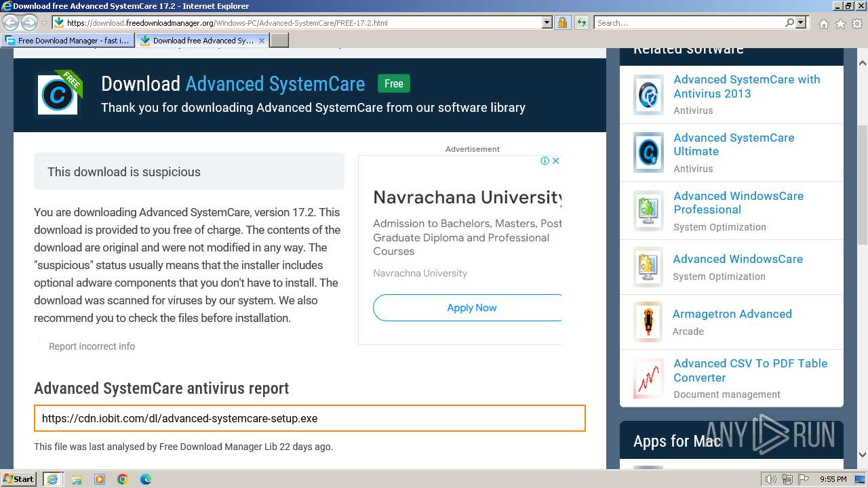Image resolution: width=868 pixels, height=488 pixels.
Task: Open Advanced CSV To PDF Table Converter link
Action: point(751,370)
